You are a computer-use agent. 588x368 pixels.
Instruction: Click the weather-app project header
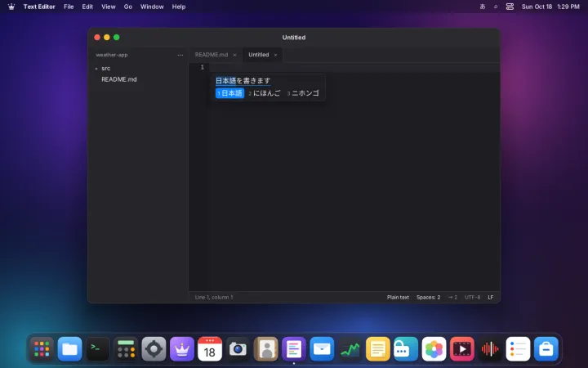pyautogui.click(x=112, y=55)
